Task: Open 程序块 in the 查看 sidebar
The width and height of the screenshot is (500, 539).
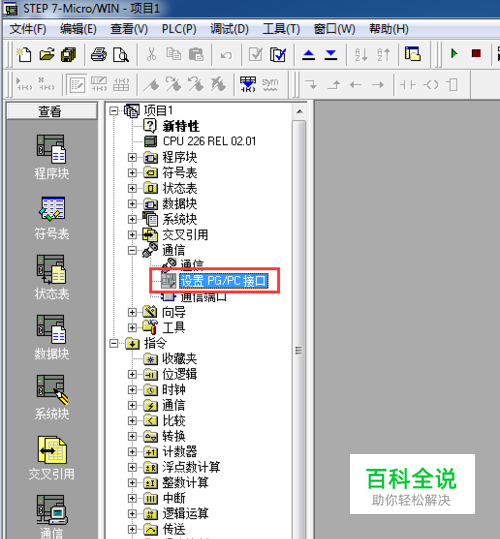Action: point(52,157)
